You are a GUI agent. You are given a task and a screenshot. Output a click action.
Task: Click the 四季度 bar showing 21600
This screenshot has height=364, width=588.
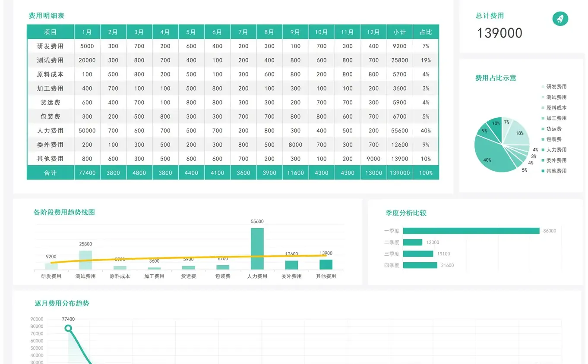(x=420, y=265)
